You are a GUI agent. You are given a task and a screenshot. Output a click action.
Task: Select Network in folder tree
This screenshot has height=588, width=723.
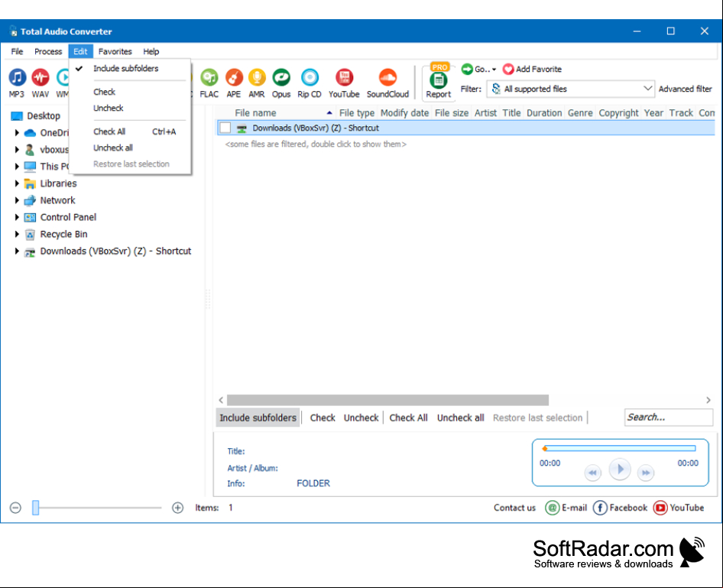coord(57,200)
